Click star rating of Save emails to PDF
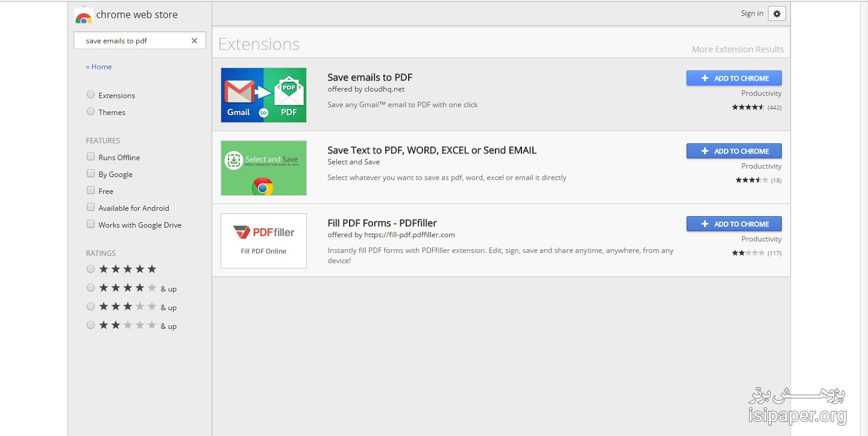The width and height of the screenshot is (868, 436). pyautogui.click(x=748, y=107)
